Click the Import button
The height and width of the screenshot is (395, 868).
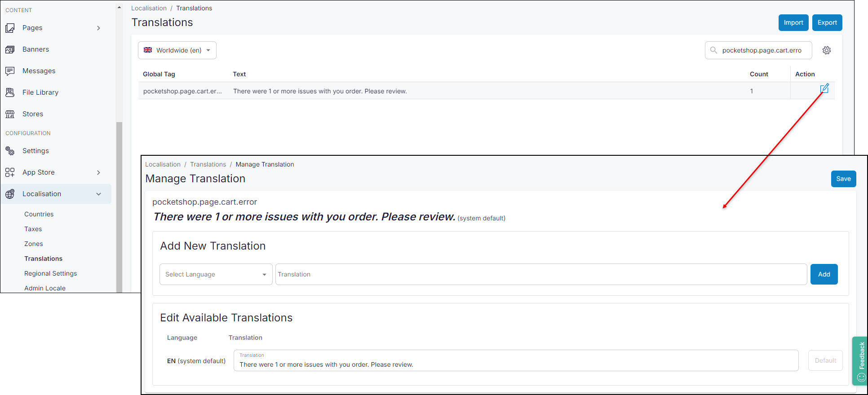[x=793, y=23]
